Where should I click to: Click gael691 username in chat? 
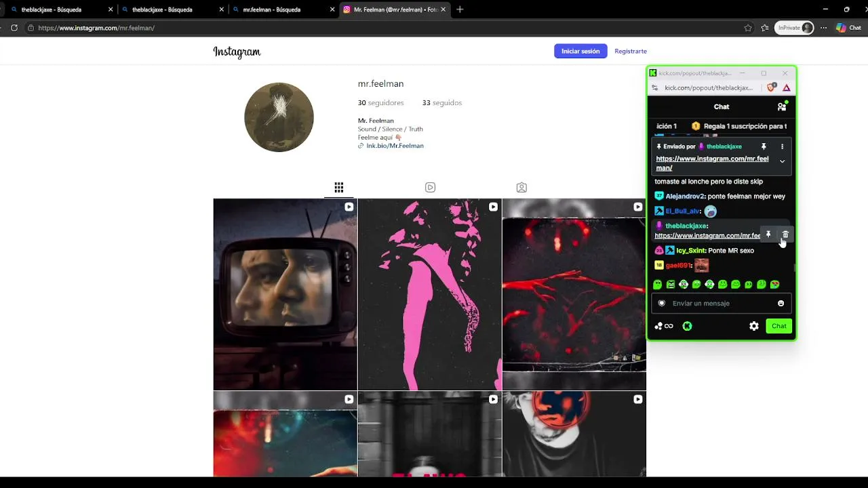pyautogui.click(x=678, y=266)
